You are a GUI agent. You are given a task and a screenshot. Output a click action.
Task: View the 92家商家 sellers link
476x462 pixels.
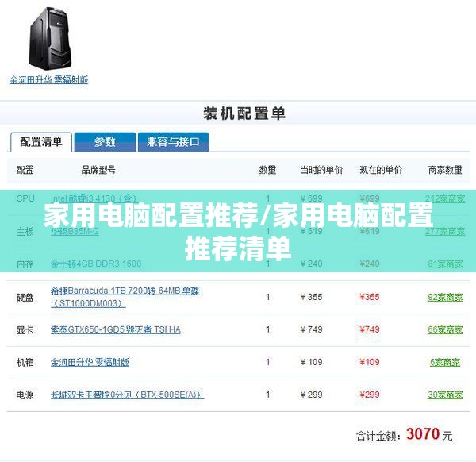445,297
